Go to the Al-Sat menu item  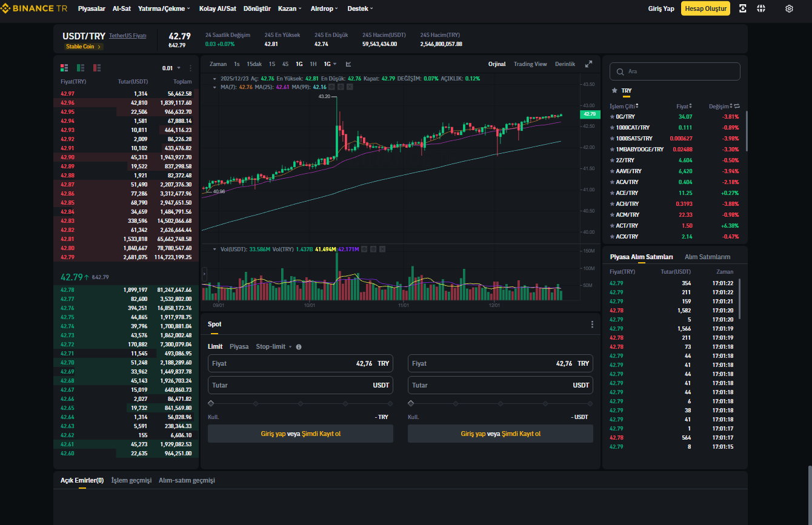(x=122, y=8)
